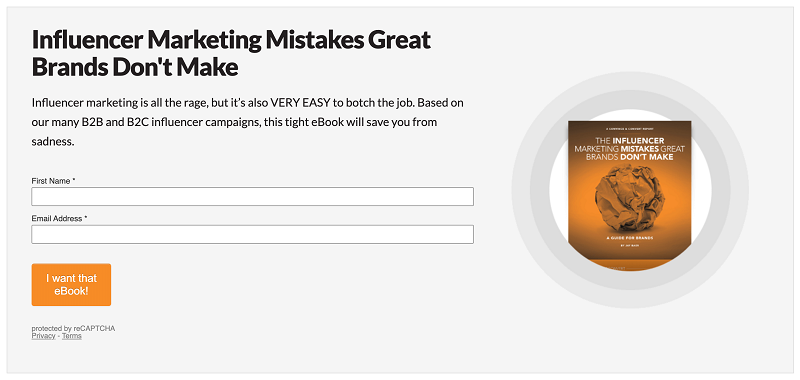Screen dimensions: 800x380
Task: Click the Influencer Marketing Mistakes page heading
Action: coord(232,53)
